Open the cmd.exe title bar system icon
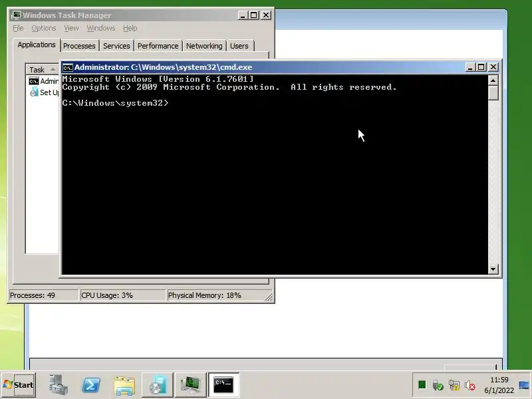532x399 pixels. [68, 68]
